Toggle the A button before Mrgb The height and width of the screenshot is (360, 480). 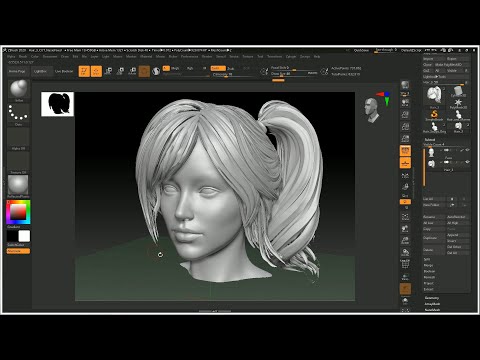coord(166,68)
